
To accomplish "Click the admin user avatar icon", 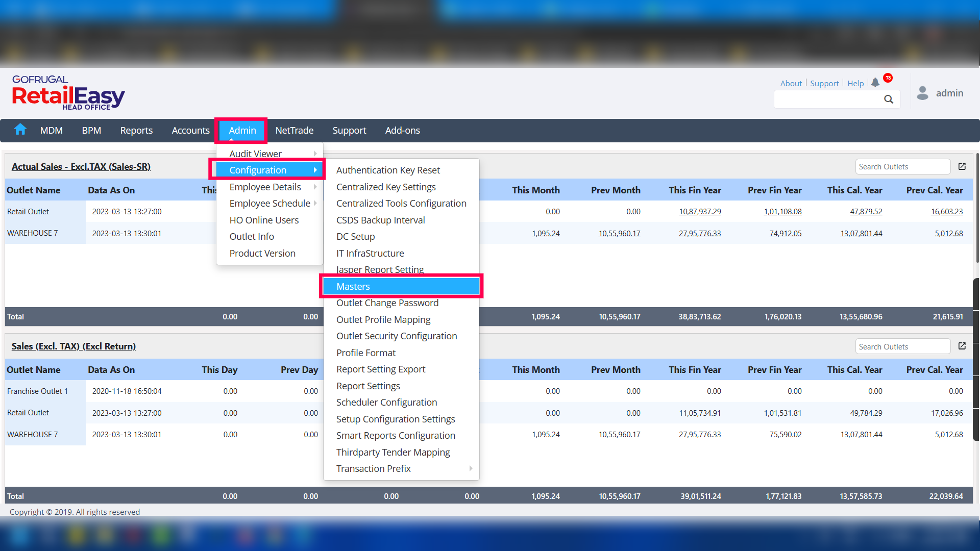I will click(922, 93).
